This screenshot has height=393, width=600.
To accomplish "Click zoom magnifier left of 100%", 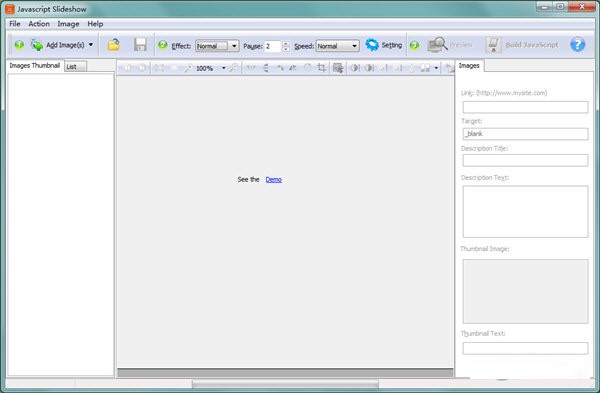I will point(188,68).
